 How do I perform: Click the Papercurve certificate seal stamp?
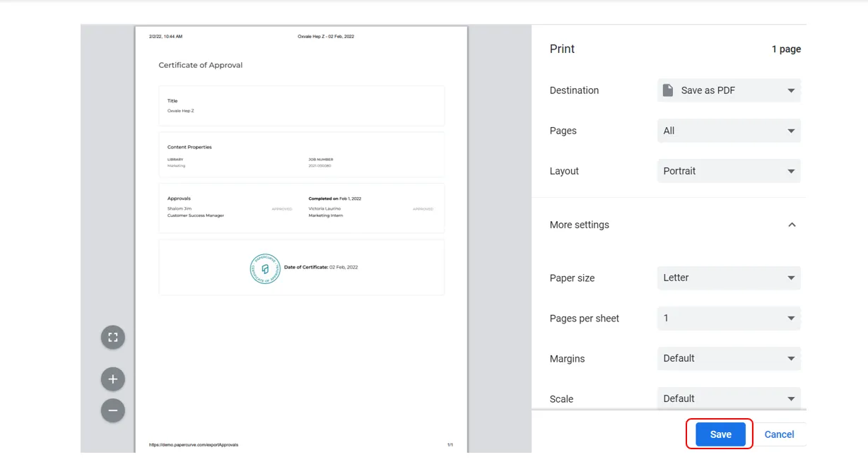point(265,268)
